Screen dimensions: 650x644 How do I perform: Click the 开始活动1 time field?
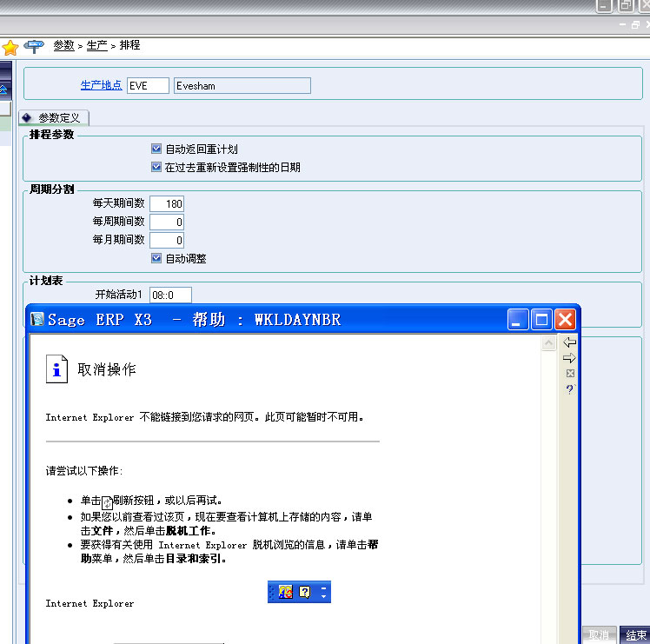coord(170,295)
